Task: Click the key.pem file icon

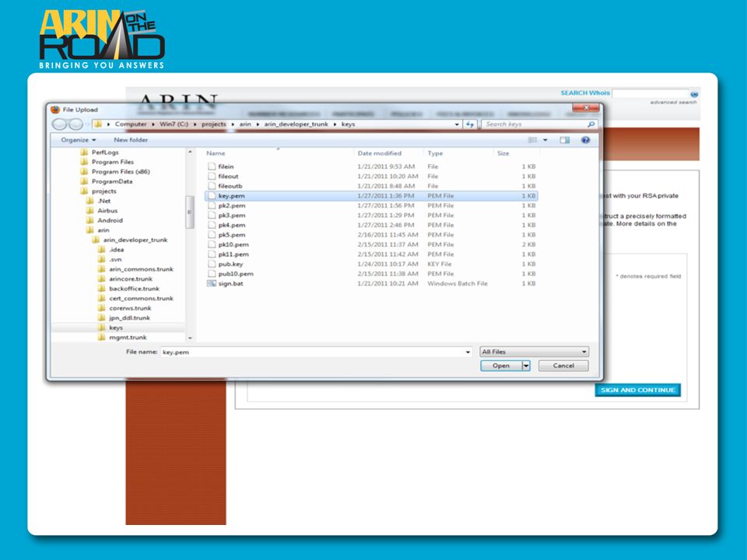Action: click(212, 196)
